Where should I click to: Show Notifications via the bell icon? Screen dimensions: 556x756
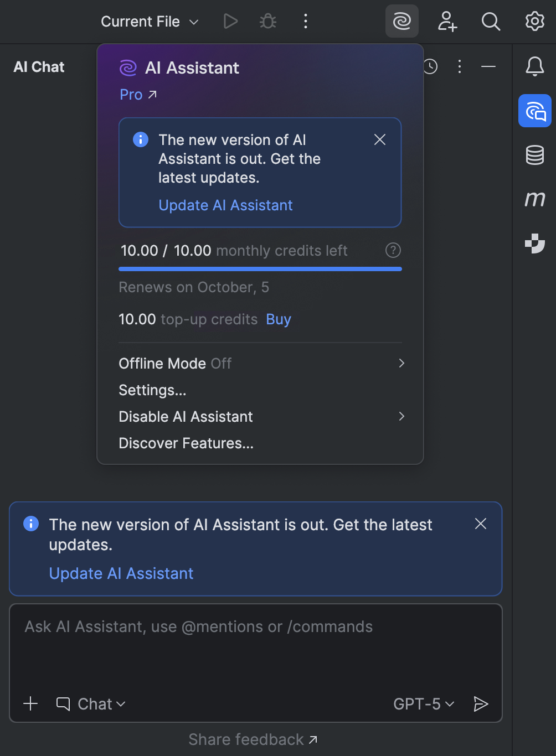pyautogui.click(x=534, y=67)
